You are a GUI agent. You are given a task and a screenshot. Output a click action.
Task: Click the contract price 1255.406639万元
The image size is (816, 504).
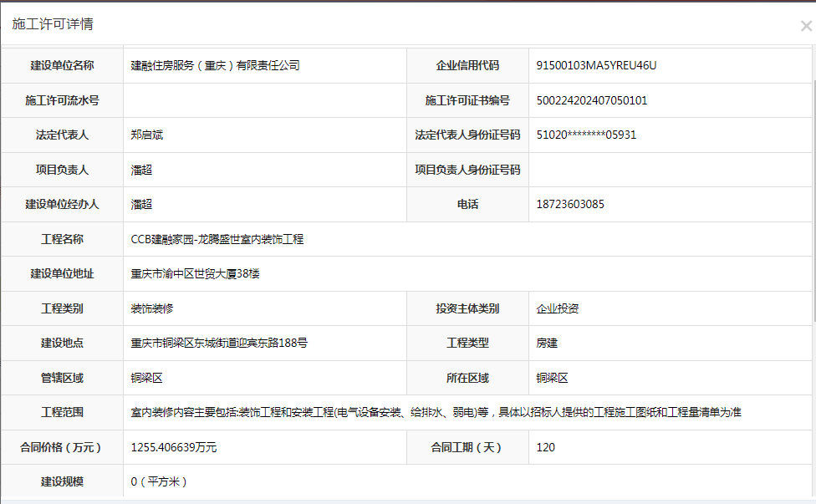[x=174, y=447]
